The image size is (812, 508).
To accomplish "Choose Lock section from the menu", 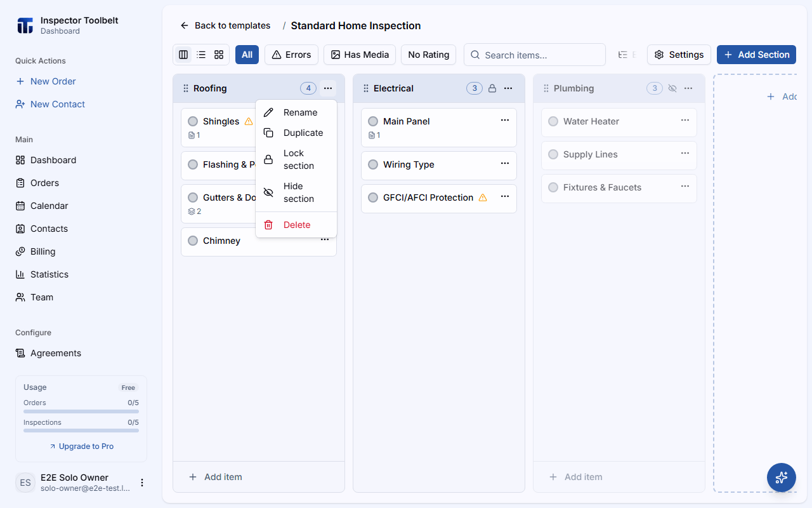I will click(296, 159).
